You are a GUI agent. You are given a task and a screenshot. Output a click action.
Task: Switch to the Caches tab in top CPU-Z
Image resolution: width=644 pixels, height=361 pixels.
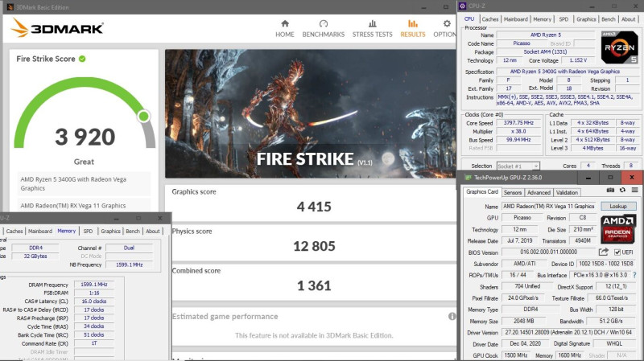click(x=490, y=18)
